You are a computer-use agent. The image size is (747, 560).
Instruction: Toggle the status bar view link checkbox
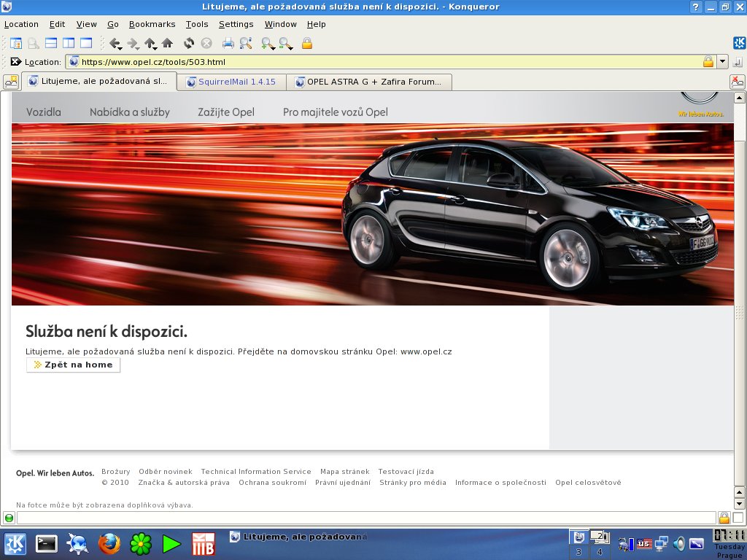coord(738,518)
